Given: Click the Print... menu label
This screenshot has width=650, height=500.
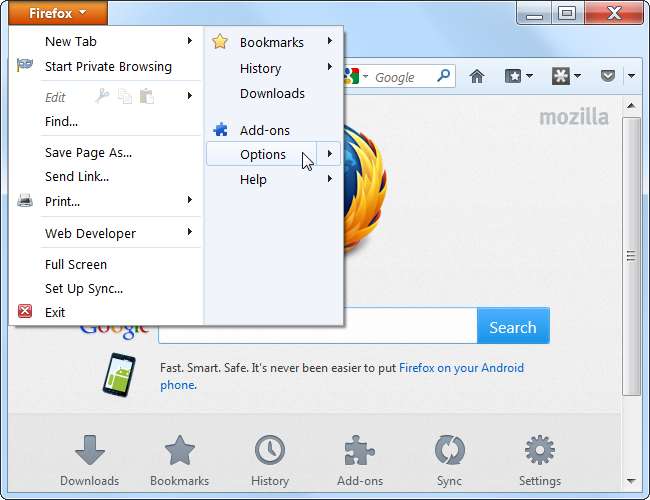Looking at the screenshot, I should 62,201.
